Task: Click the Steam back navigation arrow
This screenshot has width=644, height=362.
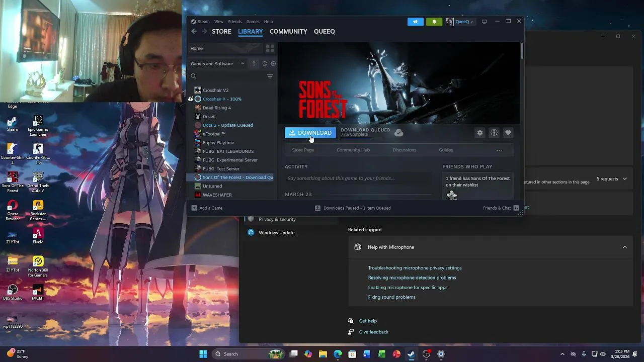Action: [x=194, y=31]
